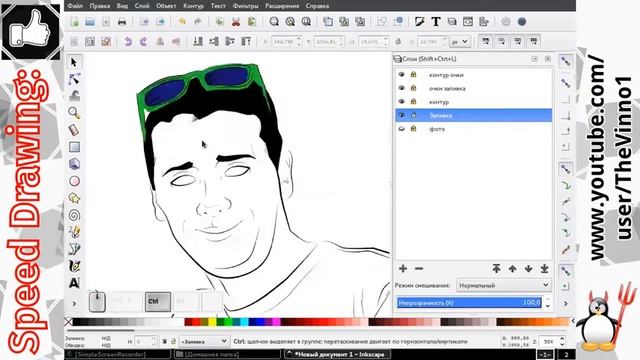This screenshot has width=640, height=360.
Task: Open the Объект menu
Action: pyautogui.click(x=166, y=6)
